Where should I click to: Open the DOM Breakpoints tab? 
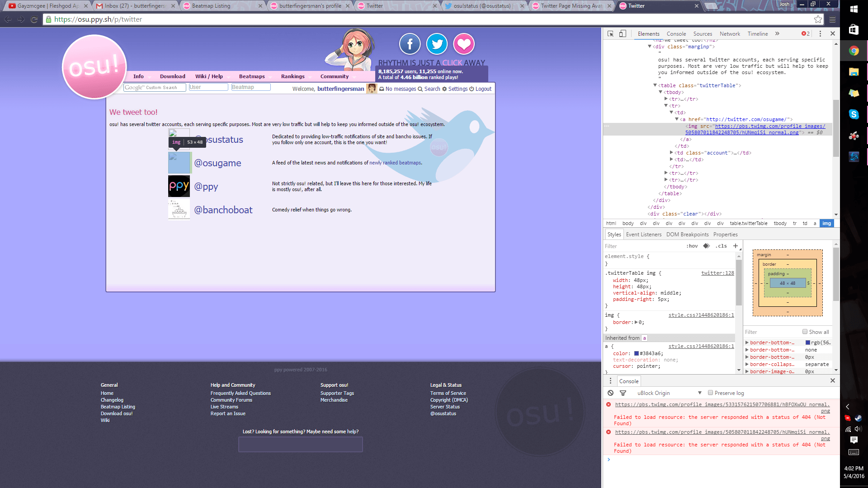pyautogui.click(x=687, y=235)
